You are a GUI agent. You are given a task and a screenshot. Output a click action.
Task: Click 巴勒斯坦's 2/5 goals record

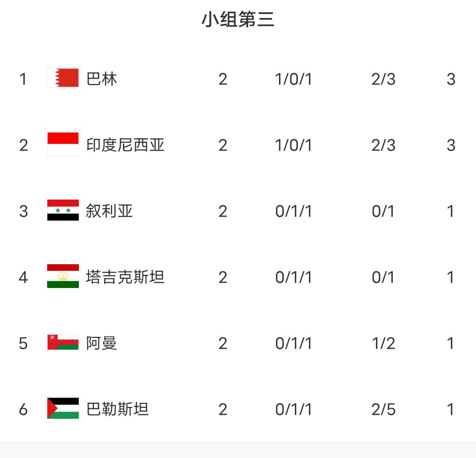[x=383, y=410]
